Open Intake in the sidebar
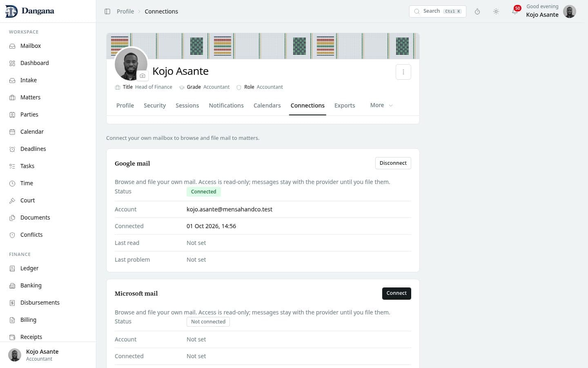588x368 pixels. pos(48,80)
